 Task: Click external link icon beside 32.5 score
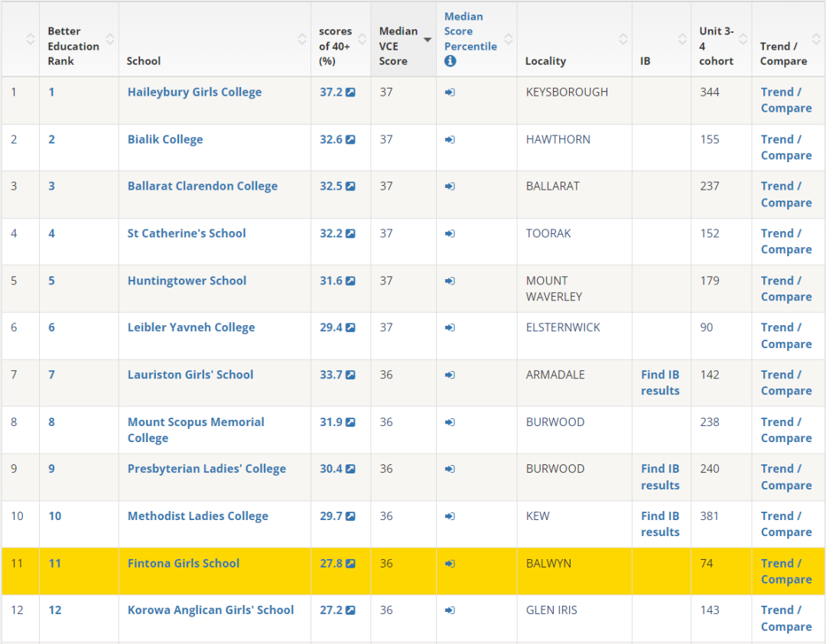point(350,186)
